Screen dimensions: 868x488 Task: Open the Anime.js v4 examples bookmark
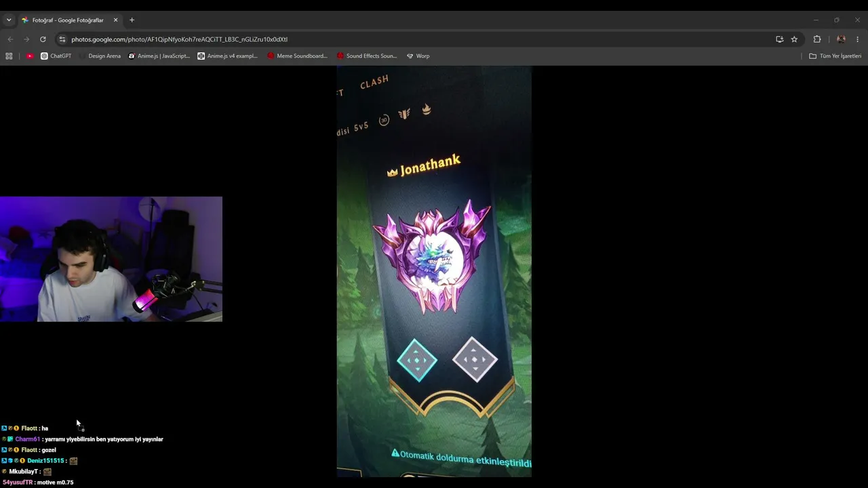click(228, 56)
